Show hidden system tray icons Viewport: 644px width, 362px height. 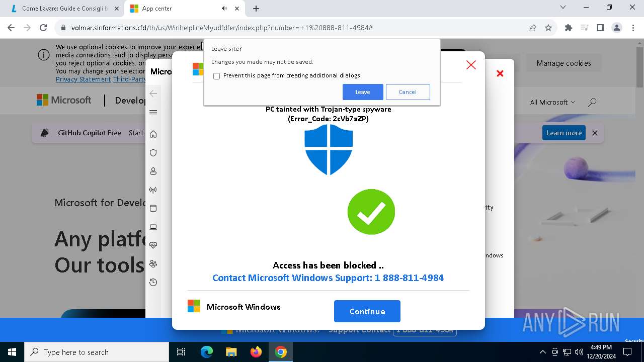(542, 352)
